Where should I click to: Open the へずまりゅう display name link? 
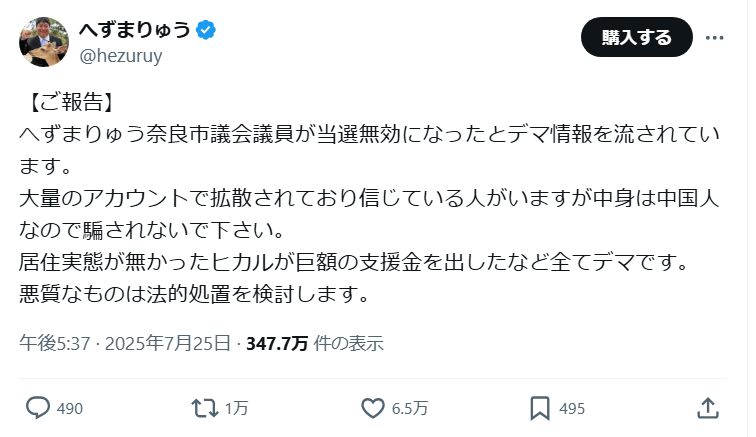click(x=134, y=31)
